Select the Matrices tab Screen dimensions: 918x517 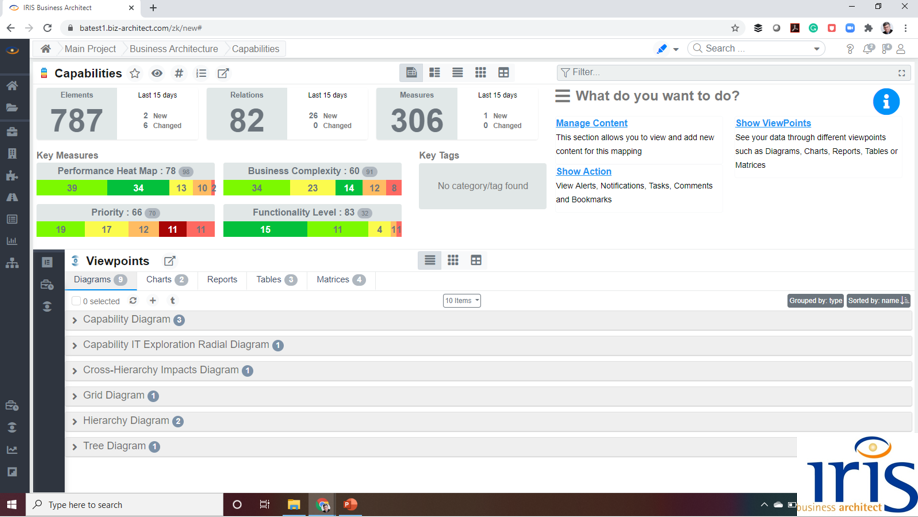click(x=341, y=280)
